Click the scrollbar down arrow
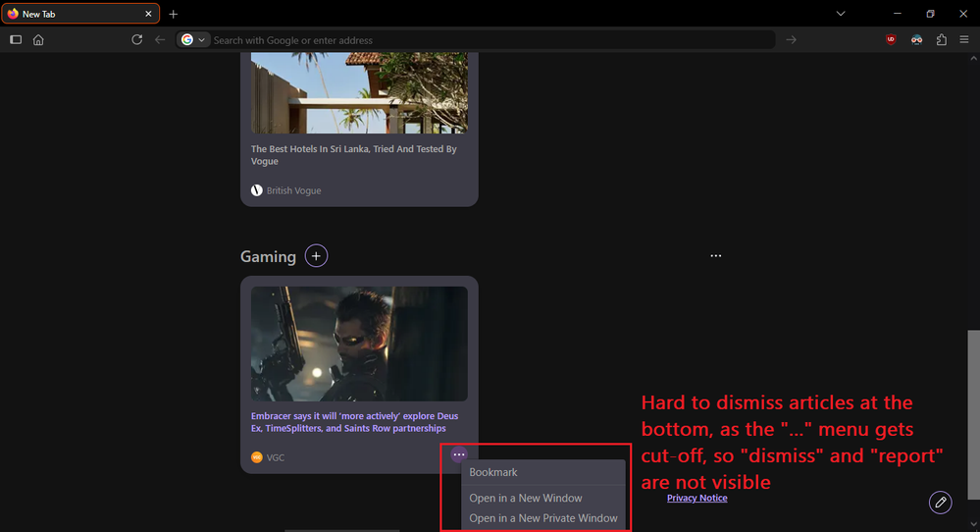The height and width of the screenshot is (532, 980). (973, 524)
